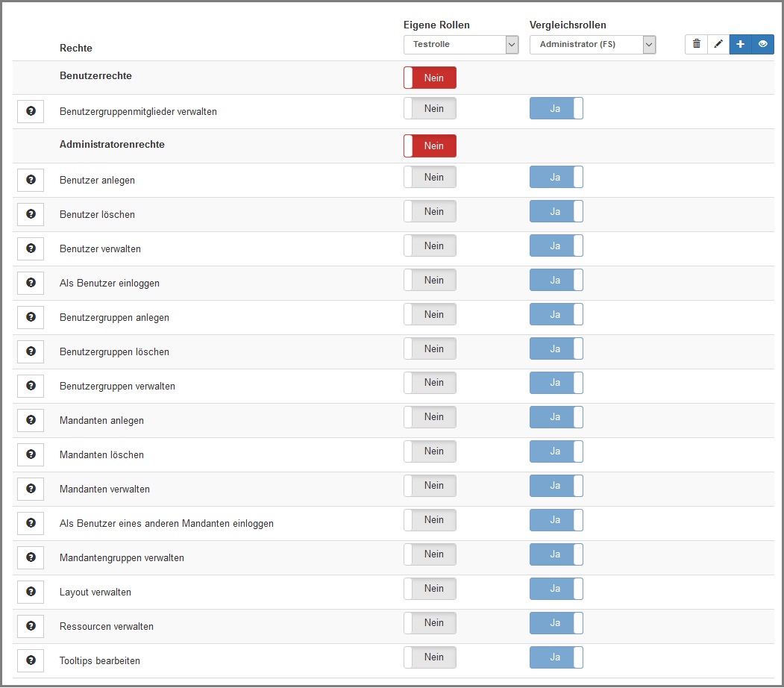The width and height of the screenshot is (784, 688).
Task: Toggle red Benutzerrechte group switch
Action: click(x=430, y=78)
